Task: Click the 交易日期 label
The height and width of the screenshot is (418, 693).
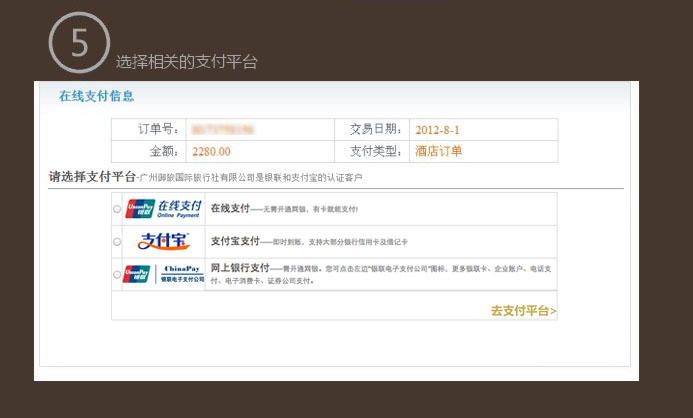Action: (x=376, y=129)
